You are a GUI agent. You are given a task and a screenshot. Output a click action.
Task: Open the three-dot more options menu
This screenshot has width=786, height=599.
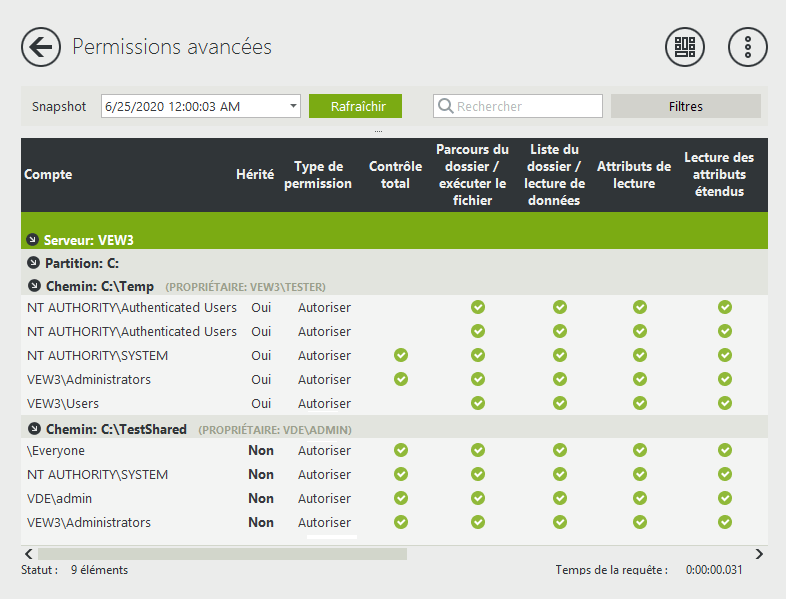747,47
